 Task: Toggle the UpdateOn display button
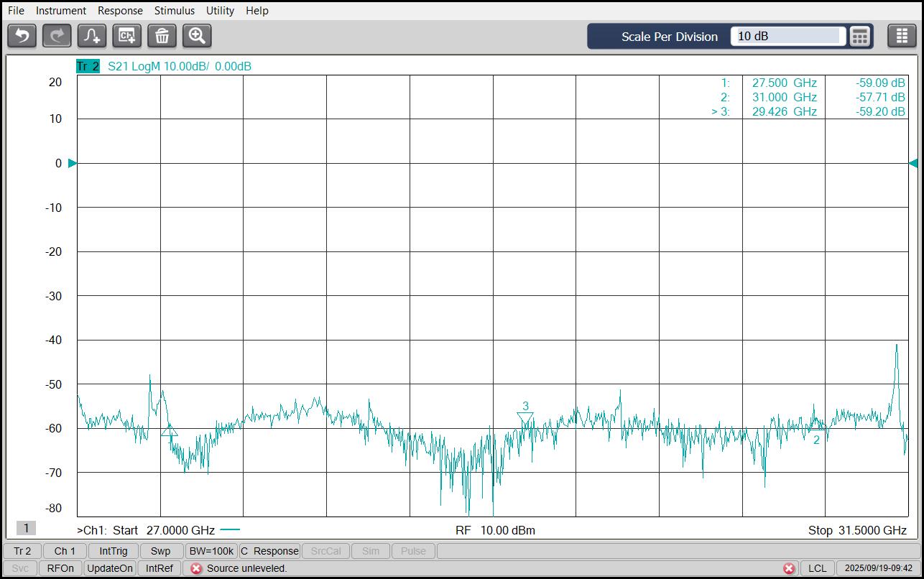(x=110, y=568)
